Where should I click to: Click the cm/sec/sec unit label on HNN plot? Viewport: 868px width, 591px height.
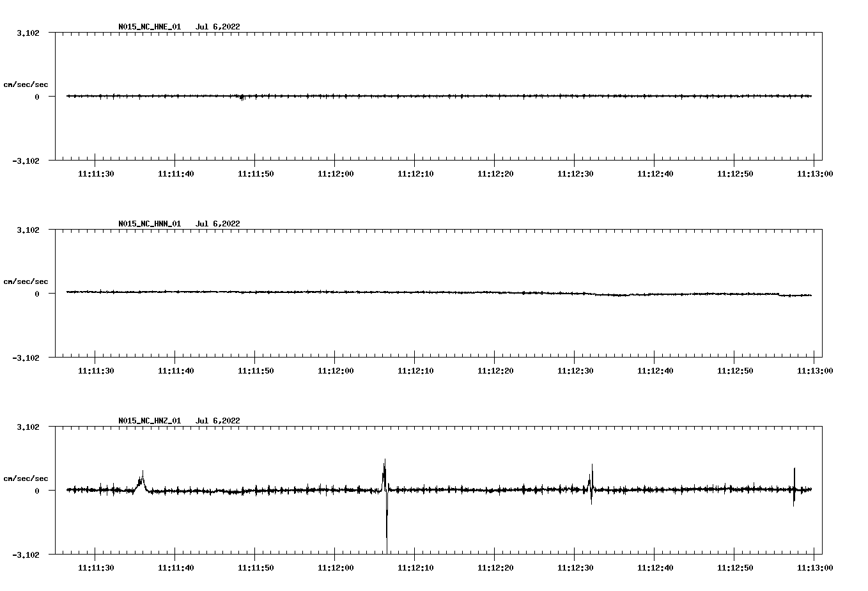click(26, 281)
